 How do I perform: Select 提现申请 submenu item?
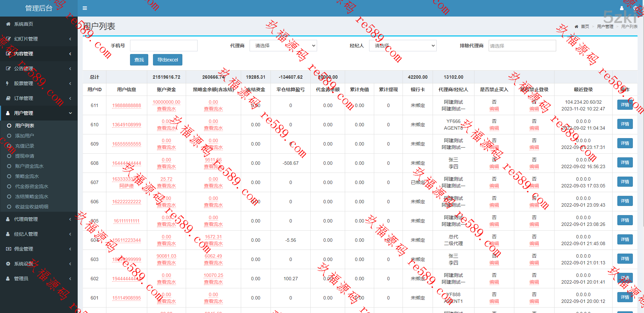25,156
